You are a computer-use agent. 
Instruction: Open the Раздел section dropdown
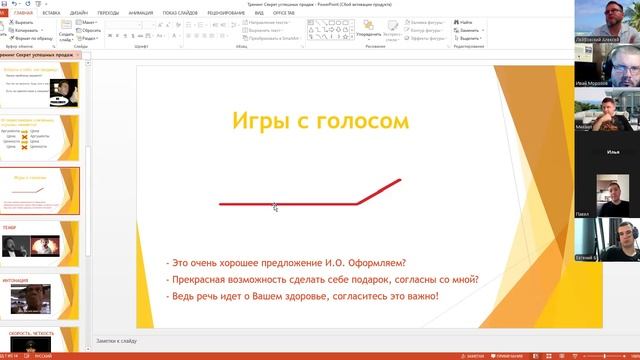pyautogui.click(x=87, y=38)
